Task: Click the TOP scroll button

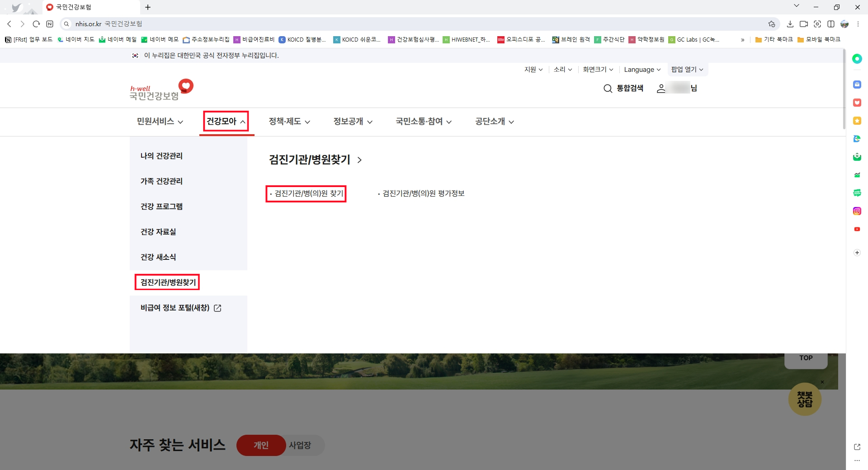Action: click(x=806, y=357)
